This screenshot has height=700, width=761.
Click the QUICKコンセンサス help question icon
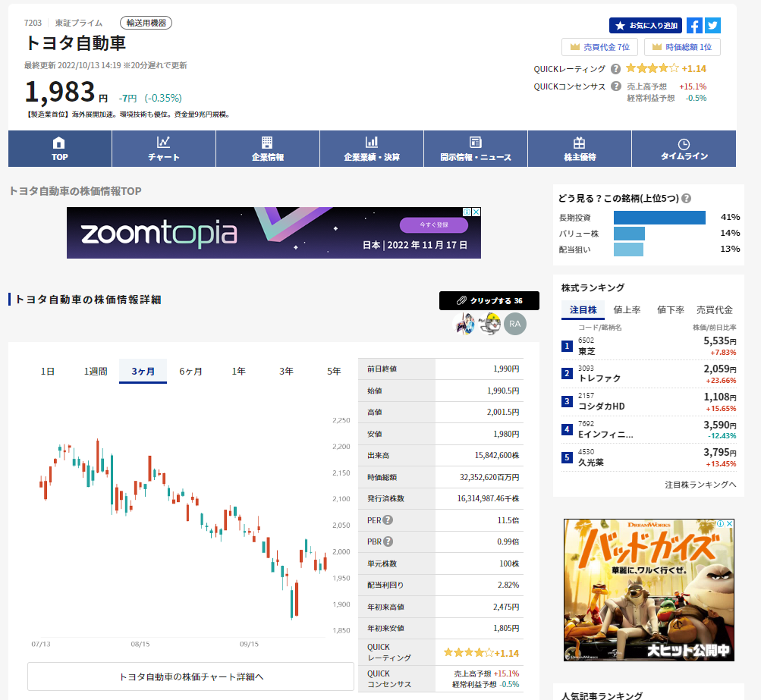tap(615, 86)
